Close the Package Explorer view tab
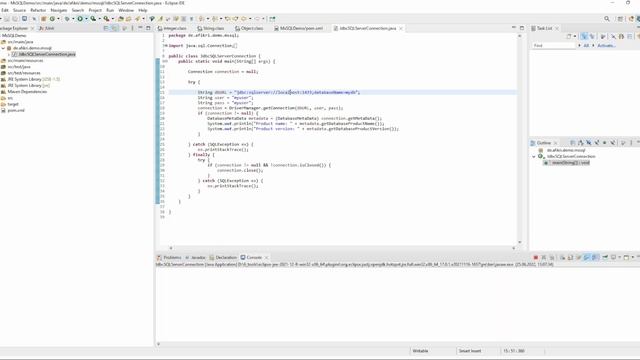640x360 pixels. [32, 28]
